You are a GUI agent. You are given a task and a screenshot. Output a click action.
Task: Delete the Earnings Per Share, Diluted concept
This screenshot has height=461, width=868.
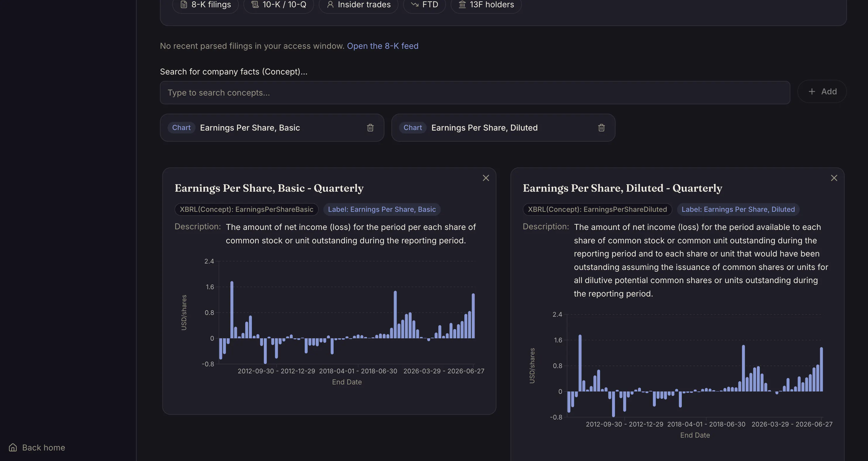tap(602, 128)
